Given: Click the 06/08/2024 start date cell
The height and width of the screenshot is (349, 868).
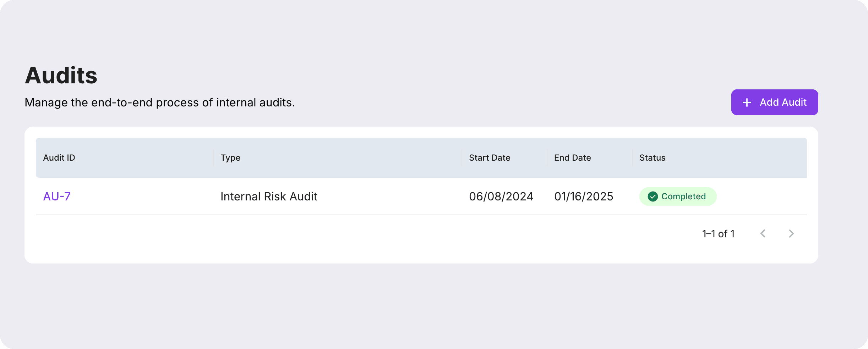Looking at the screenshot, I should coord(501,196).
